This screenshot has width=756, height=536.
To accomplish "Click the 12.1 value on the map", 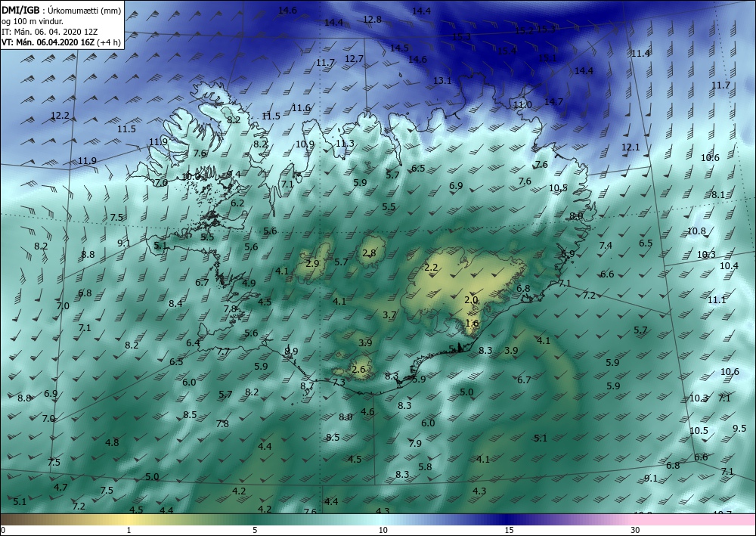I will (631, 147).
